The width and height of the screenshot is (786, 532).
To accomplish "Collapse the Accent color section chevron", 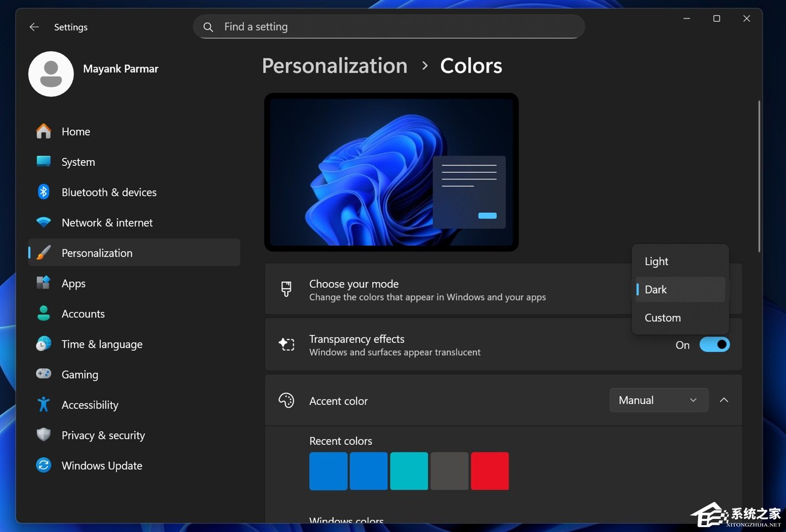I will point(724,401).
